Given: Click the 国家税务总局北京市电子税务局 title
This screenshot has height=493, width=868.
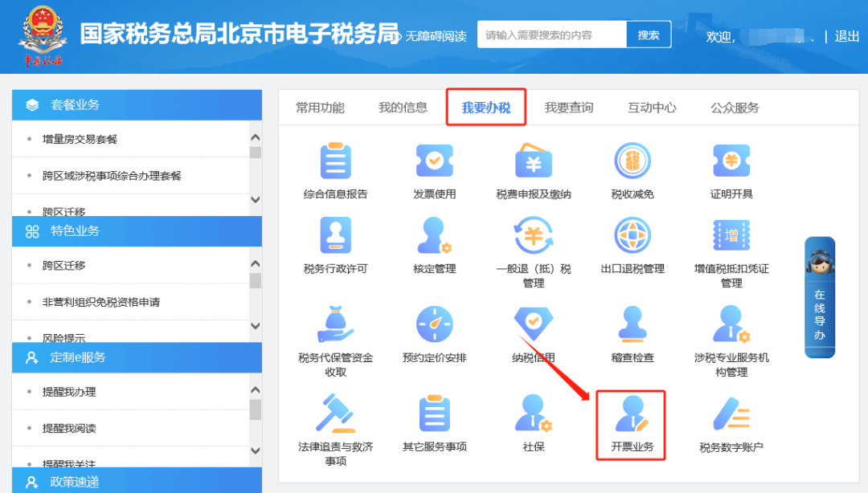Looking at the screenshot, I should 240,35.
